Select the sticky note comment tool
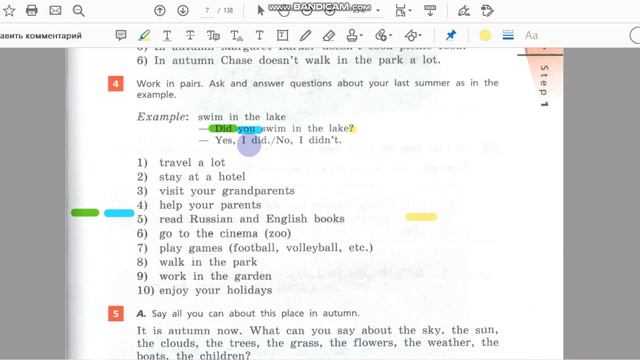 point(121,36)
